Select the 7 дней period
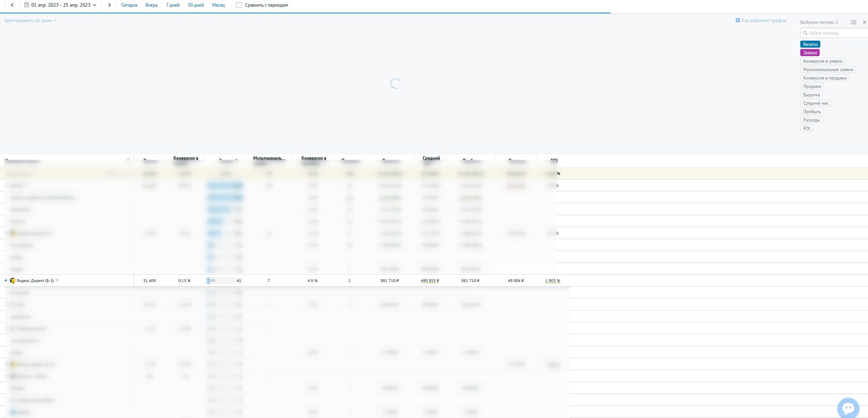 point(173,5)
